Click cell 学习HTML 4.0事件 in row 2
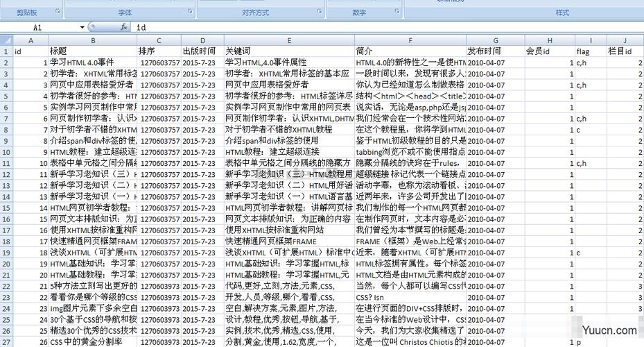 (93, 62)
